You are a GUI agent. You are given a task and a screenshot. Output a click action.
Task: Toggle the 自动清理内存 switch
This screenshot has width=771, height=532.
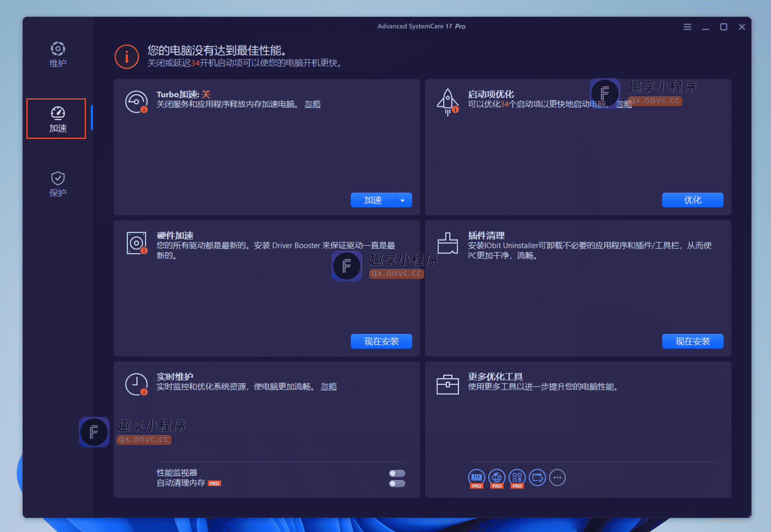[x=397, y=483]
